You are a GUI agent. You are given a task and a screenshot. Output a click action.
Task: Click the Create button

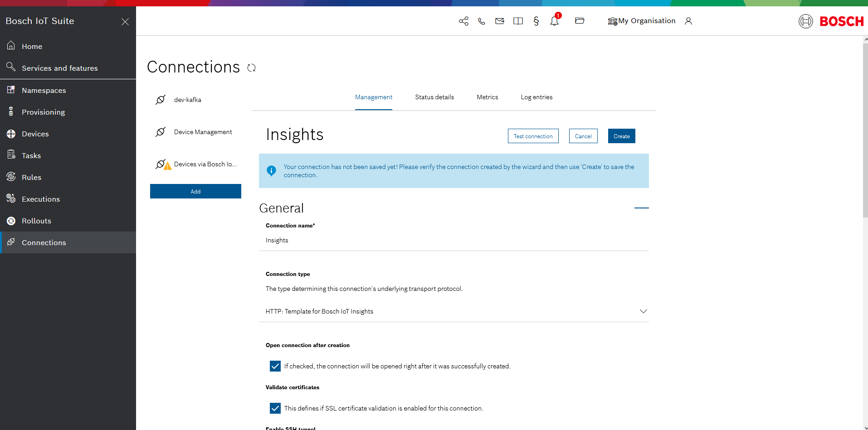[622, 136]
